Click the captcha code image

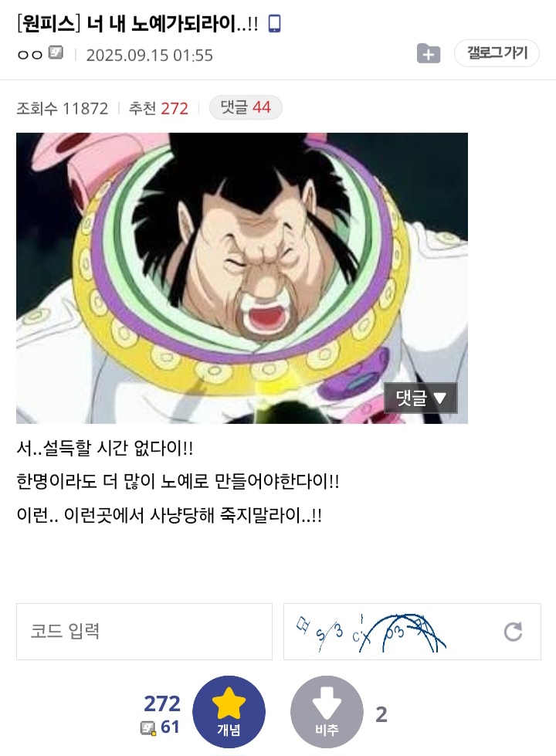coord(371,632)
